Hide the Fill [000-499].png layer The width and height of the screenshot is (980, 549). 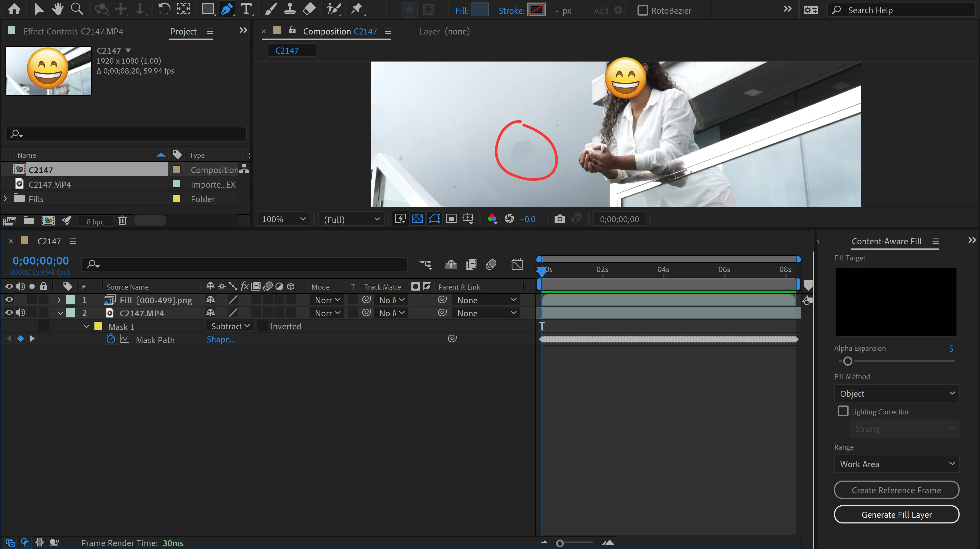click(9, 300)
